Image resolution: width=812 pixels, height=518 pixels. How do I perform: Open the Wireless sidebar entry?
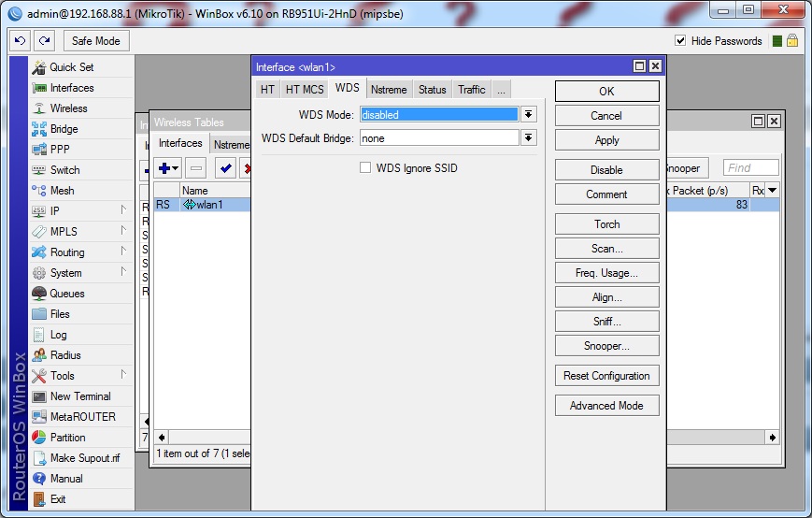point(81,108)
